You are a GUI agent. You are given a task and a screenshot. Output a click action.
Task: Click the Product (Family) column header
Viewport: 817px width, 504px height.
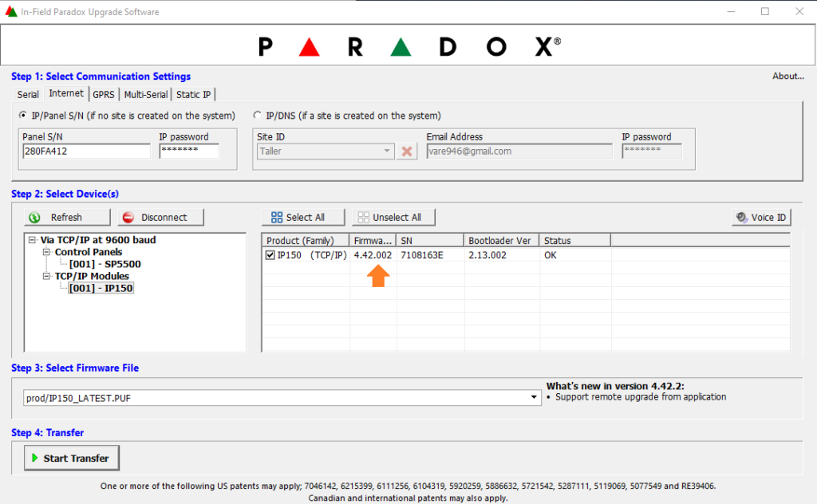(306, 241)
